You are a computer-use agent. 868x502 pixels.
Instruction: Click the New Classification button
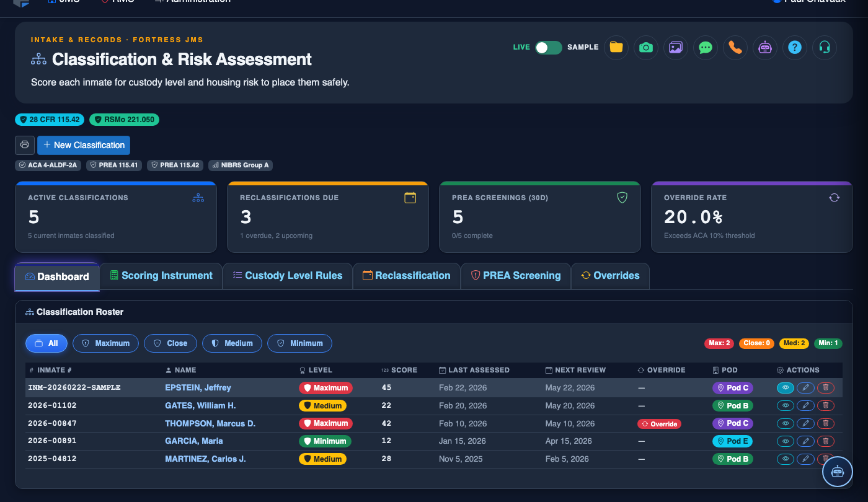pos(84,145)
